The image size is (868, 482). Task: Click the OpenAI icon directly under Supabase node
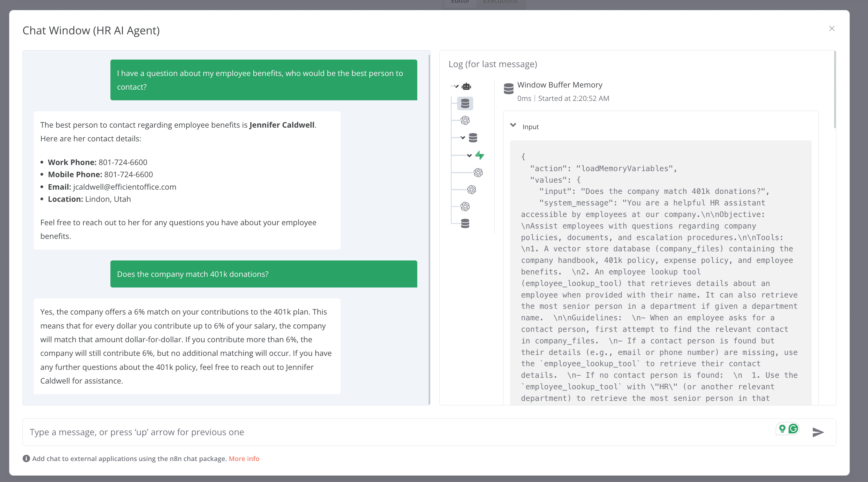(x=478, y=173)
